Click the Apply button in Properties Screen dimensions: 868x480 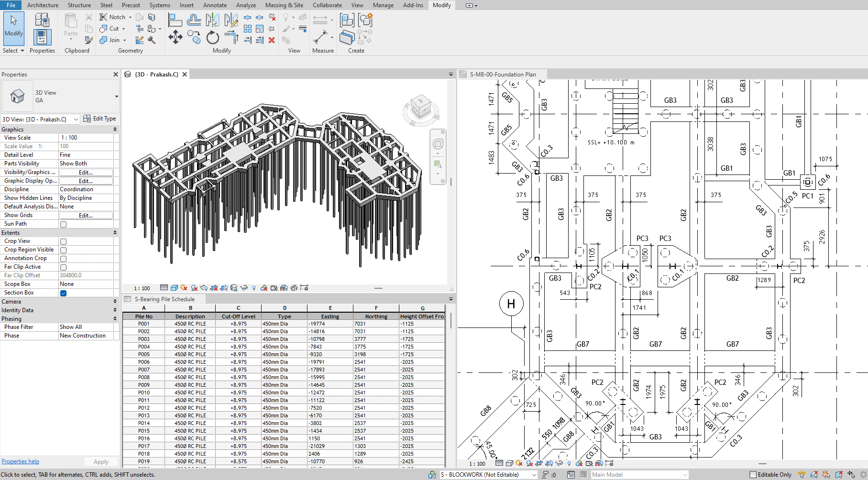(x=101, y=462)
